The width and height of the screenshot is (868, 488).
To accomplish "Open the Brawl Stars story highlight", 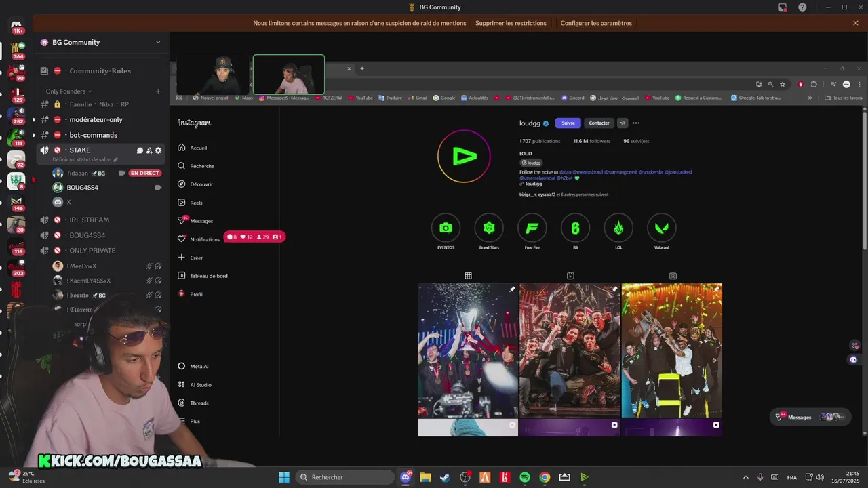I will tap(489, 228).
